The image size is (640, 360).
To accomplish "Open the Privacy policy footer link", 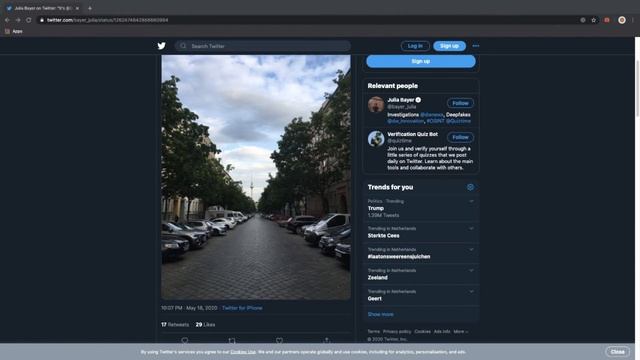I will pyautogui.click(x=397, y=331).
